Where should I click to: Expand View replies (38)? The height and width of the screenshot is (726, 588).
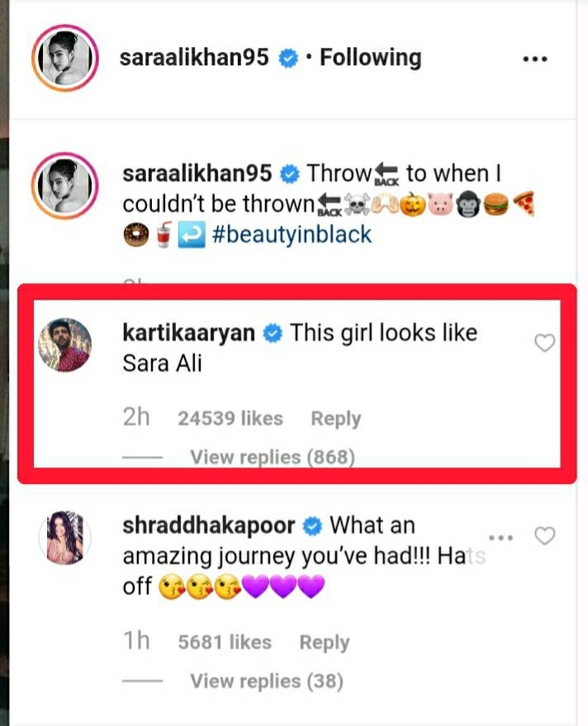click(266, 681)
